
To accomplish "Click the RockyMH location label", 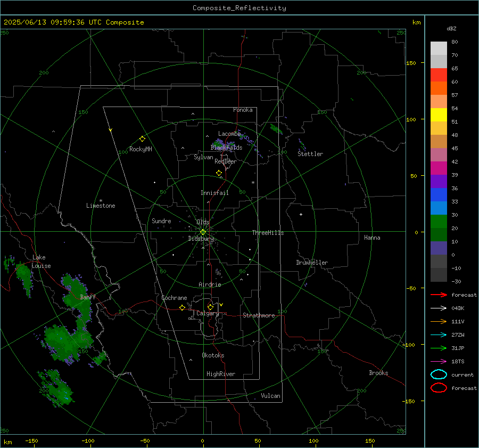I will [x=141, y=149].
